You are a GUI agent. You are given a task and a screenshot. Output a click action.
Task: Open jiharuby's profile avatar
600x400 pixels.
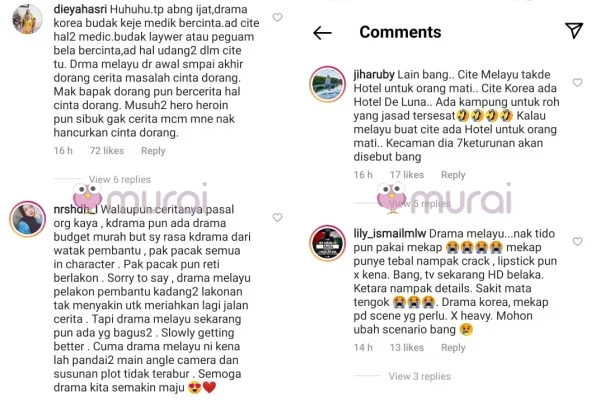tap(327, 84)
